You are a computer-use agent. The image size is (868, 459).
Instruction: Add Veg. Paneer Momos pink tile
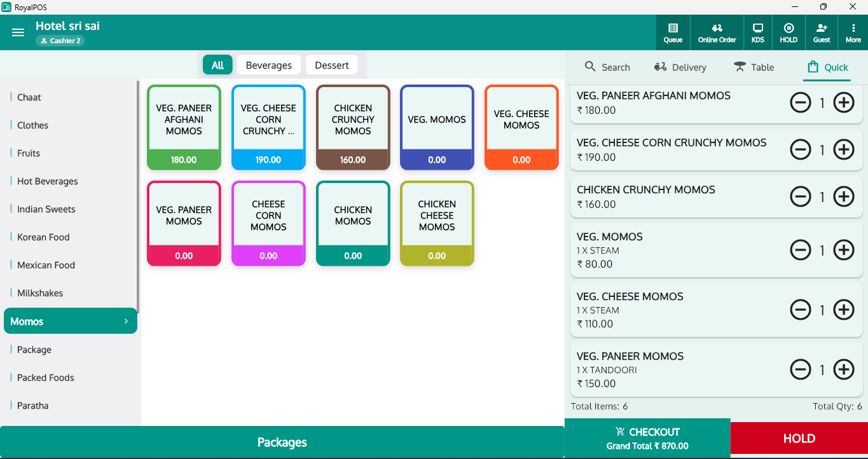click(x=184, y=223)
